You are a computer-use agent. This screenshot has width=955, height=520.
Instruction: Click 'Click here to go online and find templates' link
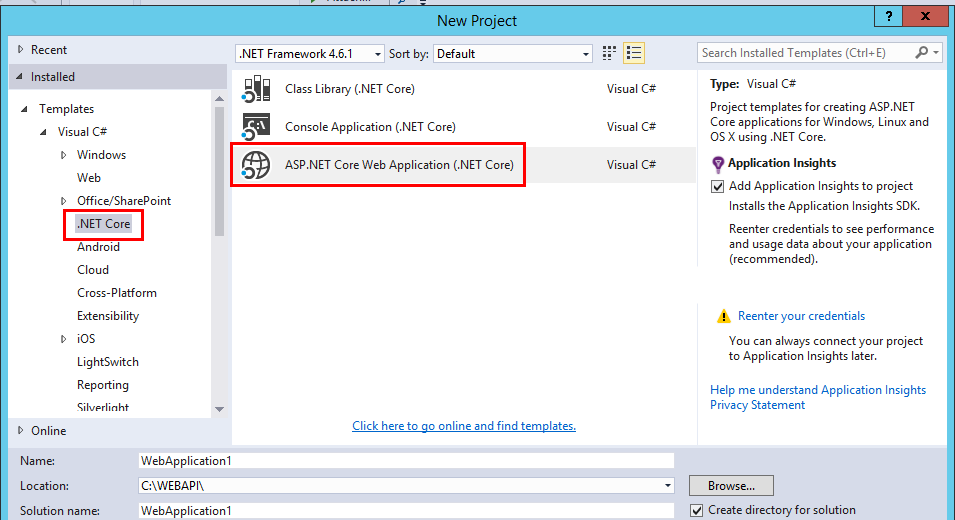coord(464,426)
